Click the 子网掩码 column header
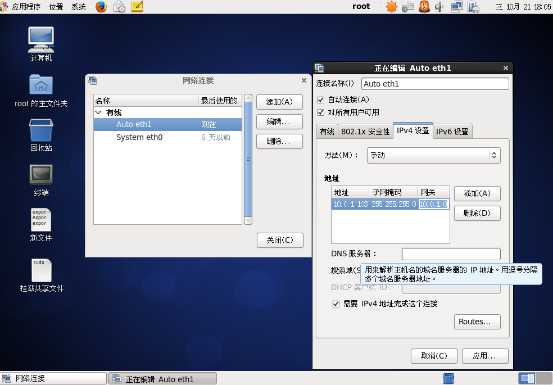553x385 pixels. click(x=393, y=192)
